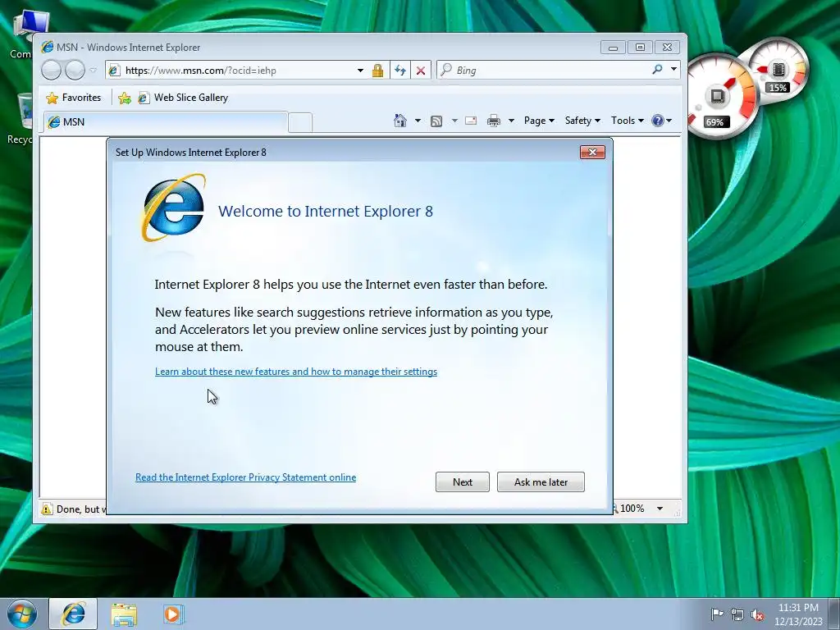The image size is (840, 630).
Task: Expand the search provider options dropdown
Action: pos(673,70)
